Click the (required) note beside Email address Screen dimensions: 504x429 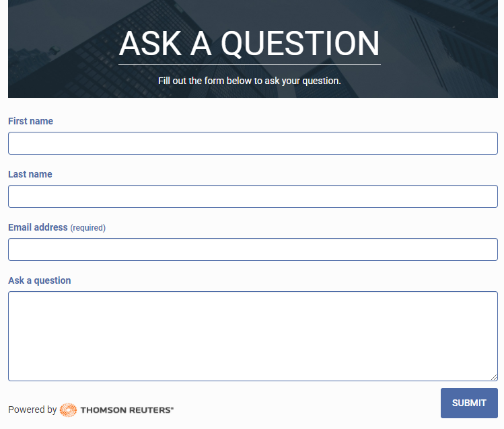88,228
